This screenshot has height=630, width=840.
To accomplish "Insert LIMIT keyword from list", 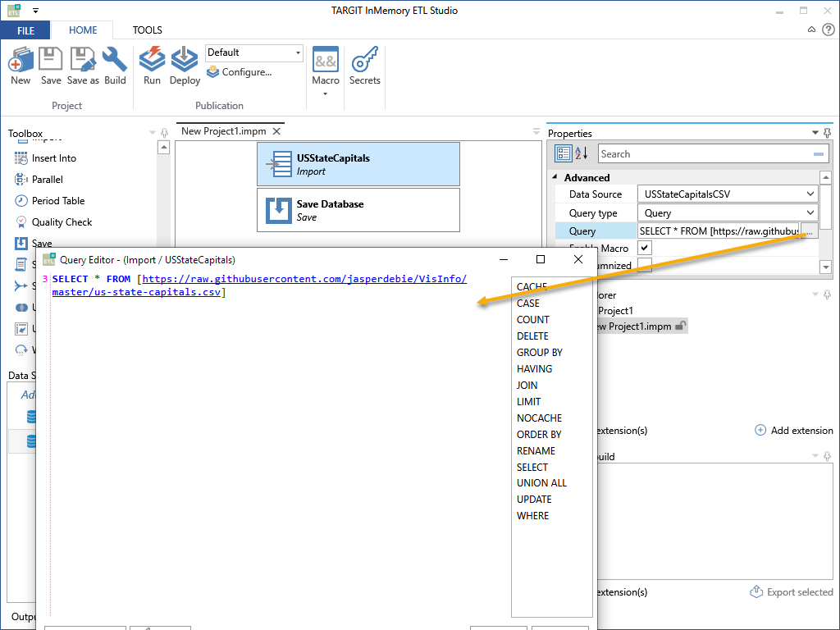I will [x=529, y=402].
